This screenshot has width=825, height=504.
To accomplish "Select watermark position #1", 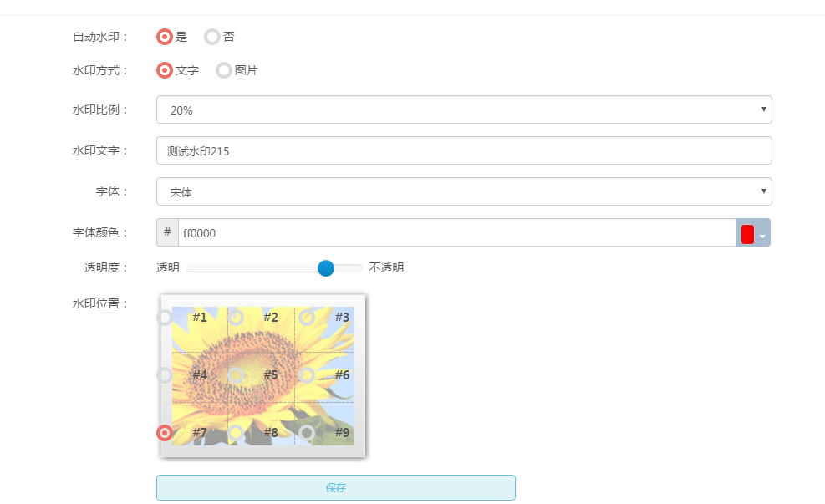I will tap(165, 318).
